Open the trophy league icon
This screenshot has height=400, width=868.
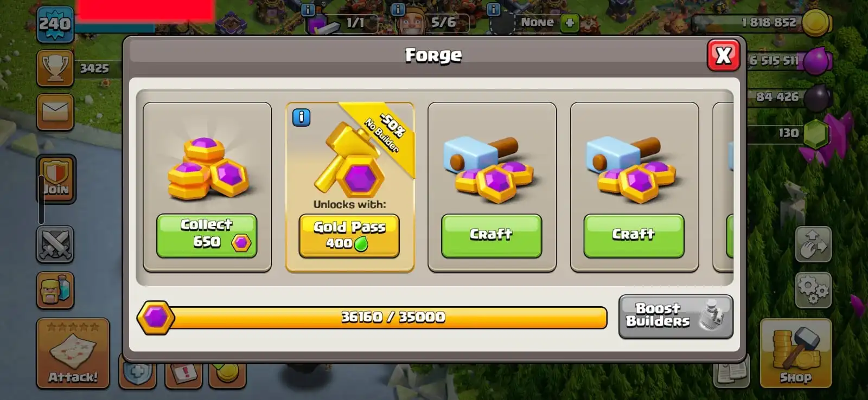(x=55, y=68)
